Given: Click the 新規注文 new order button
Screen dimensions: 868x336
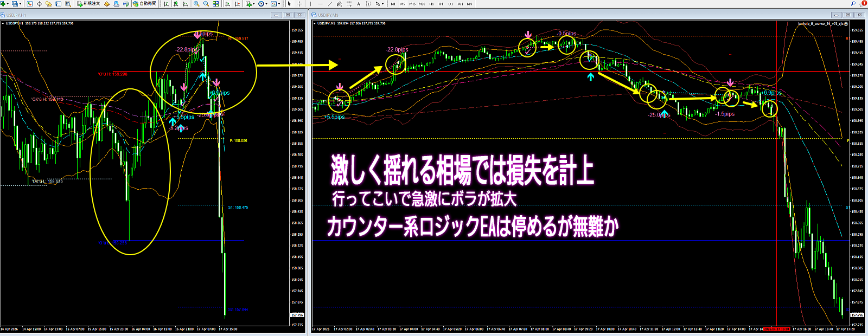Looking at the screenshot, I should pos(88,4).
